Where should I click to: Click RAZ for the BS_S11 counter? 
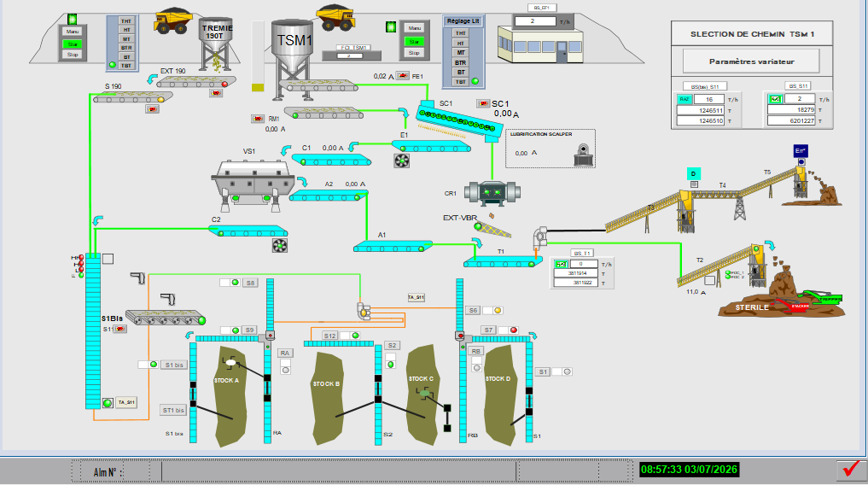(775, 98)
